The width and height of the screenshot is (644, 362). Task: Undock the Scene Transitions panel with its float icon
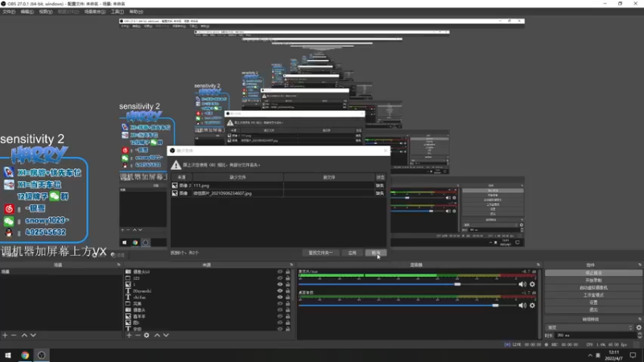(x=639, y=319)
